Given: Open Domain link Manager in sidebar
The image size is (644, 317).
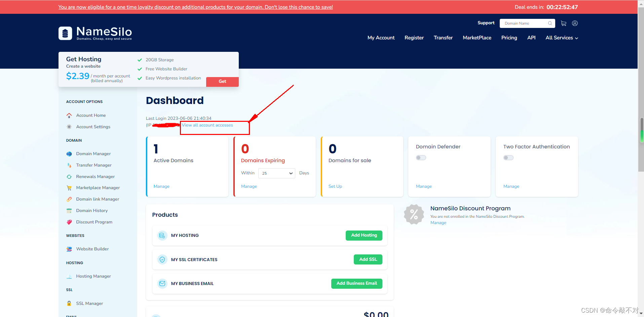Looking at the screenshot, I should point(98,199).
